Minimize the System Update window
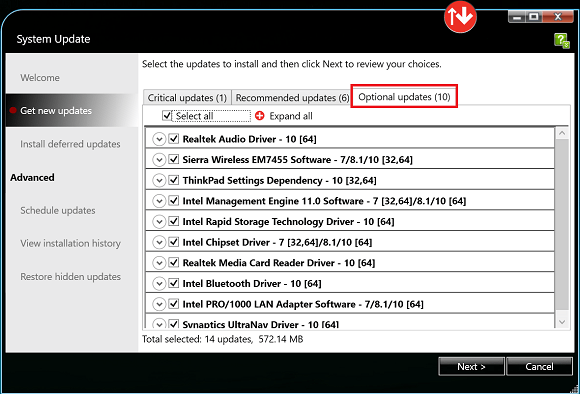 (517, 17)
